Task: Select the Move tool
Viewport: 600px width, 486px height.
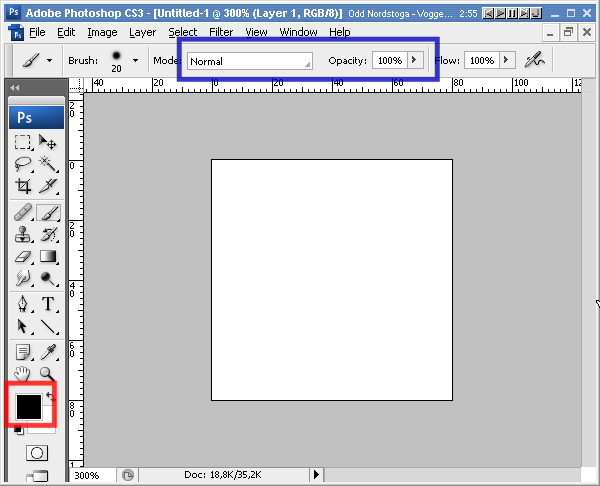Action: [x=48, y=142]
